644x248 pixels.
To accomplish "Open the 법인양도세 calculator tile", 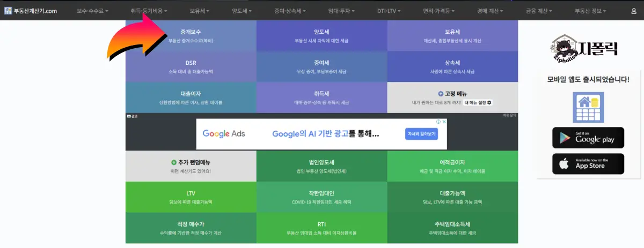I will coord(321,166).
